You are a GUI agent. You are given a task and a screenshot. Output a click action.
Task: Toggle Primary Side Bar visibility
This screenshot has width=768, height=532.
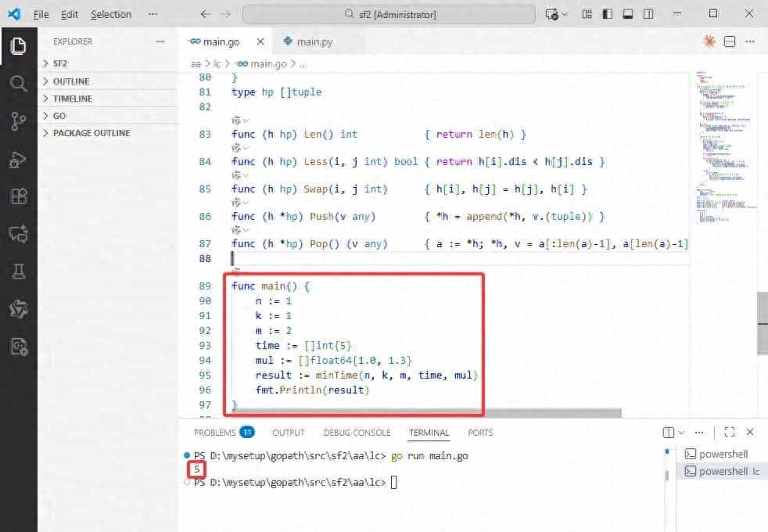click(x=608, y=14)
